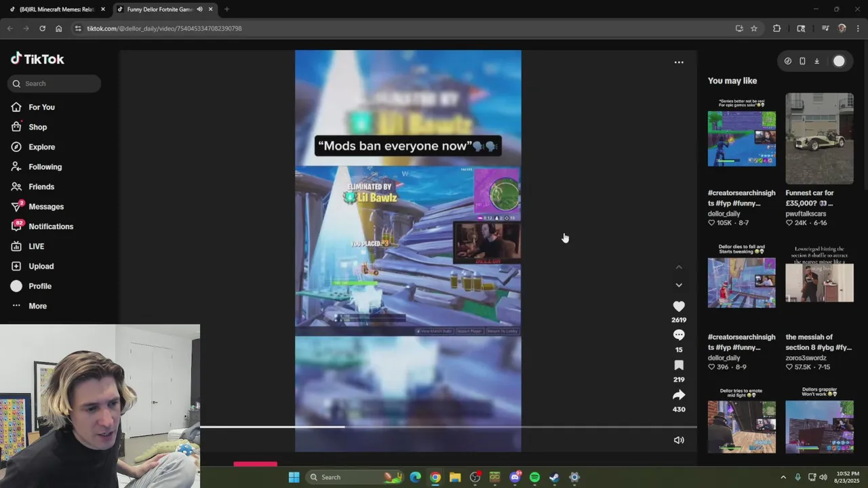Bookmark this page with the star icon
The image size is (868, 488).
tap(754, 28)
